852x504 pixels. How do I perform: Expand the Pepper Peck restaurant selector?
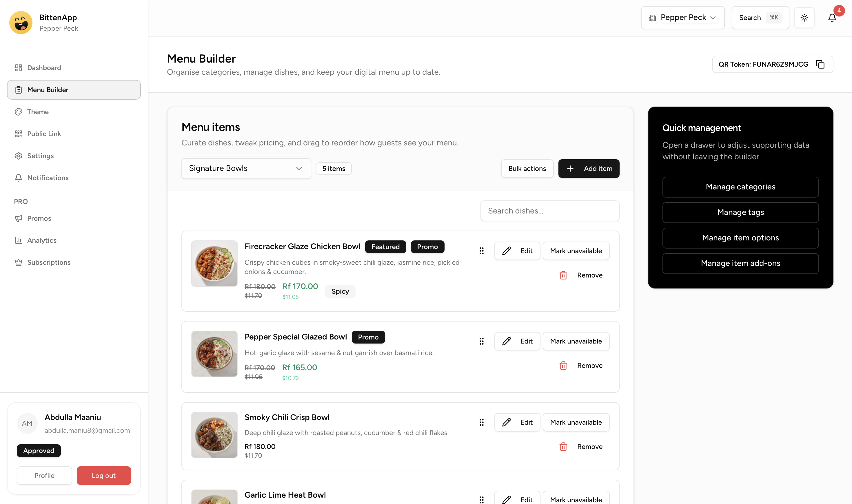(682, 17)
